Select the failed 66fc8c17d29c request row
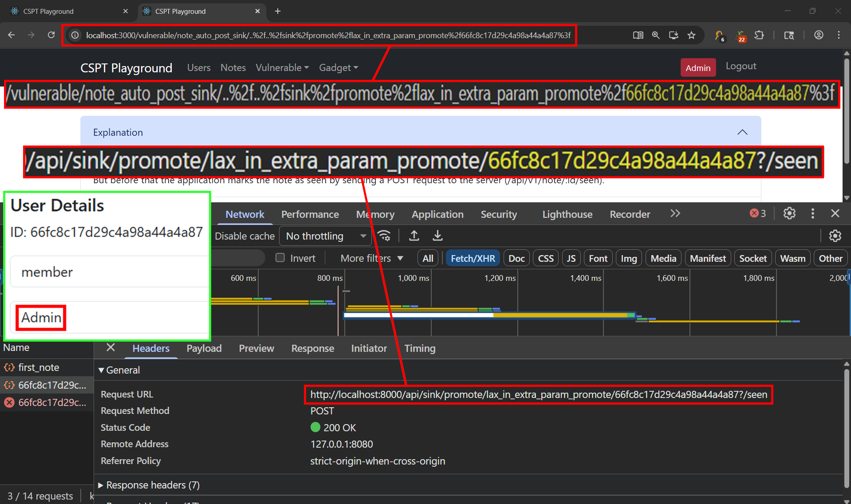Image resolution: width=851 pixels, height=504 pixels. pos(47,402)
